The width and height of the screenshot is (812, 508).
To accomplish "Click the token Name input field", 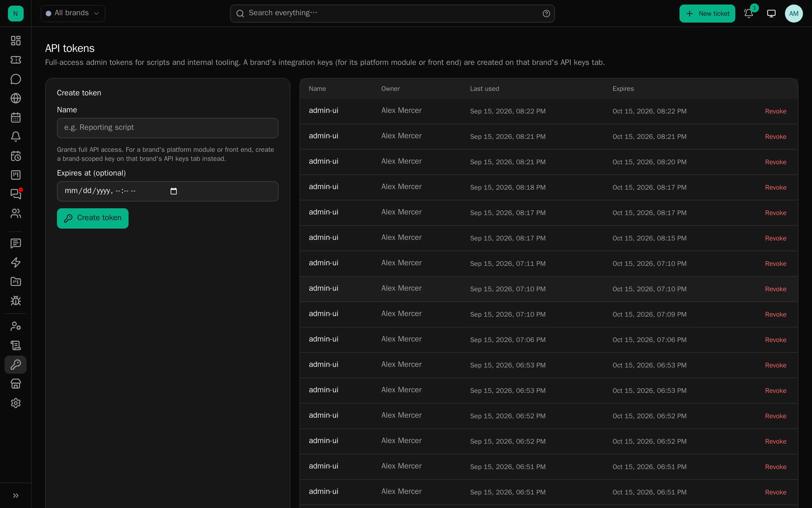I will coord(167,128).
